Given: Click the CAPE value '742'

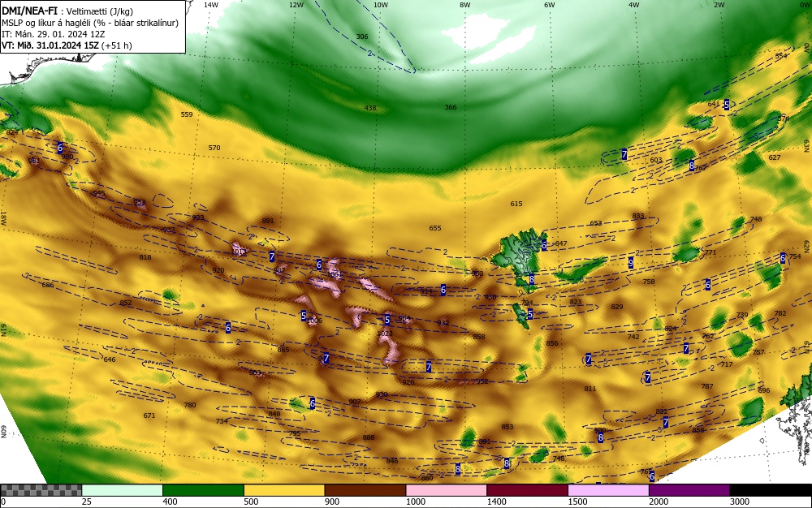Looking at the screenshot, I should 633,337.
